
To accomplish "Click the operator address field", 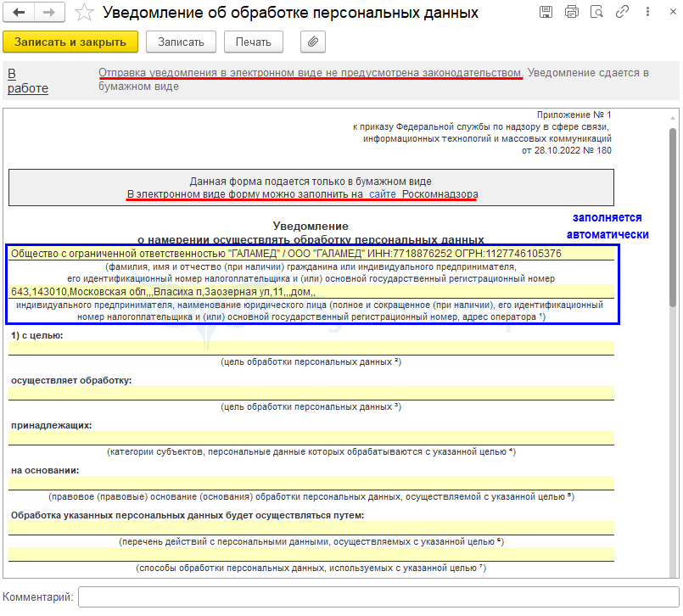I will point(311,292).
